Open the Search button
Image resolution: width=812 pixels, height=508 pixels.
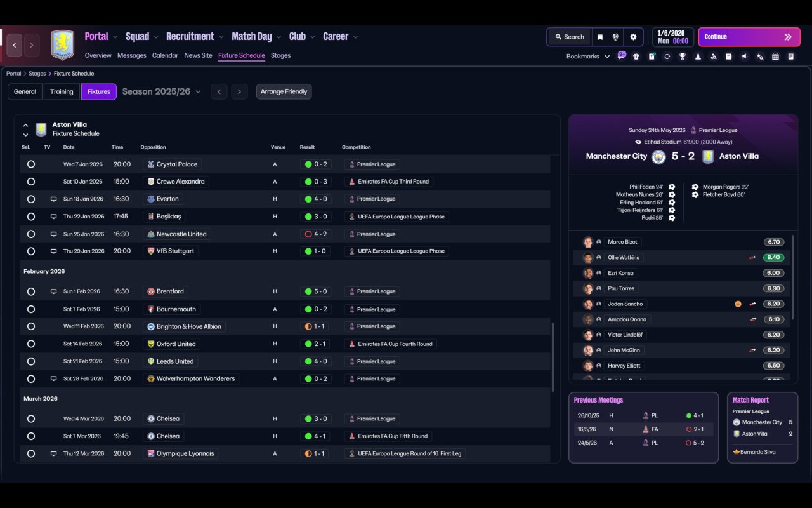click(569, 37)
